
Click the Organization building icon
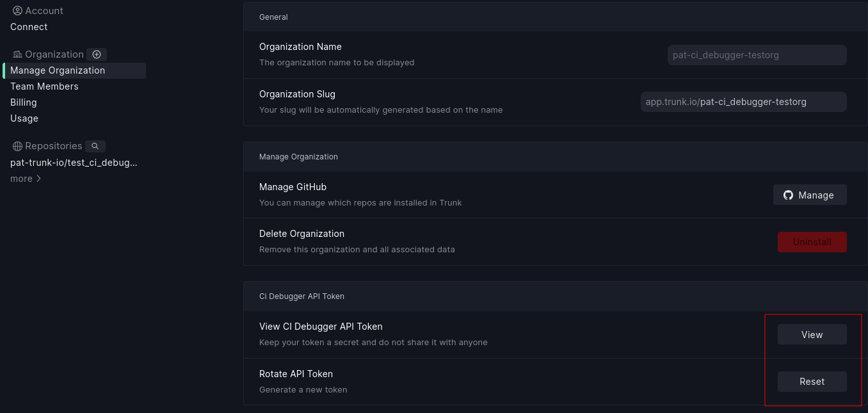(x=17, y=54)
